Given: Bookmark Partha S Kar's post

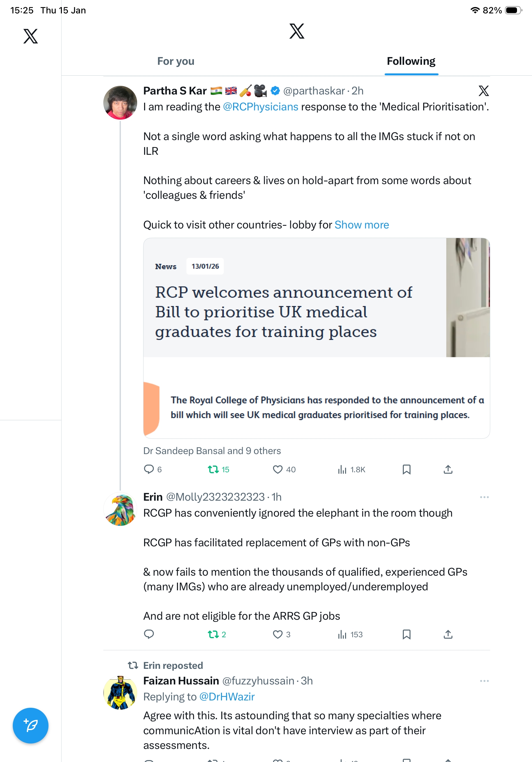Looking at the screenshot, I should [x=406, y=469].
